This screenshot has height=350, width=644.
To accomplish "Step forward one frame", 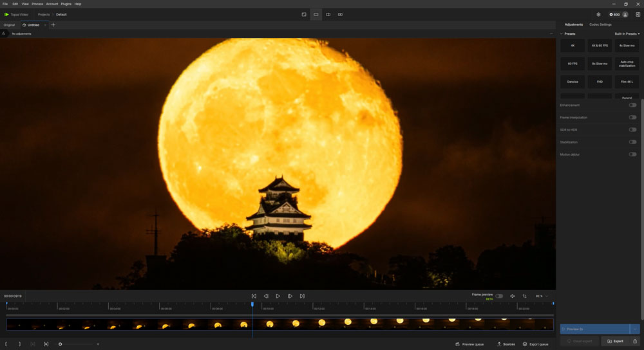I will click(x=290, y=296).
